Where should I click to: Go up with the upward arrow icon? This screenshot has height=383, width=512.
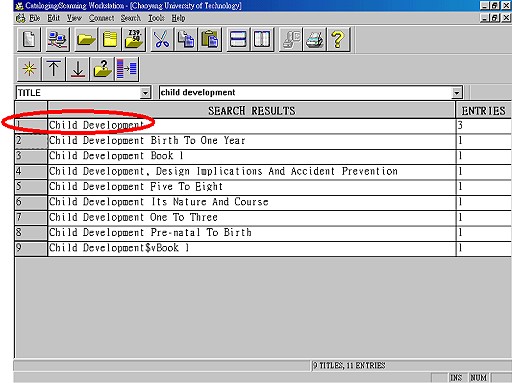tap(53, 69)
